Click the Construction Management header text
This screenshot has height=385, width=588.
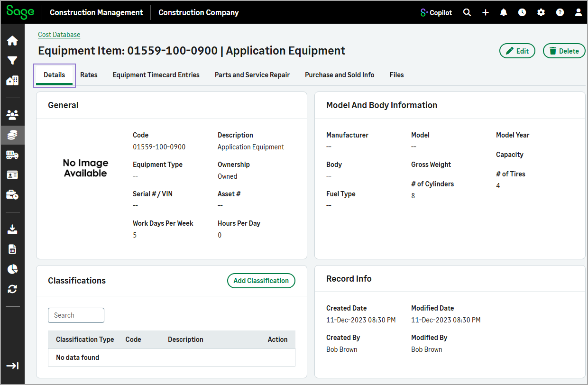point(96,13)
